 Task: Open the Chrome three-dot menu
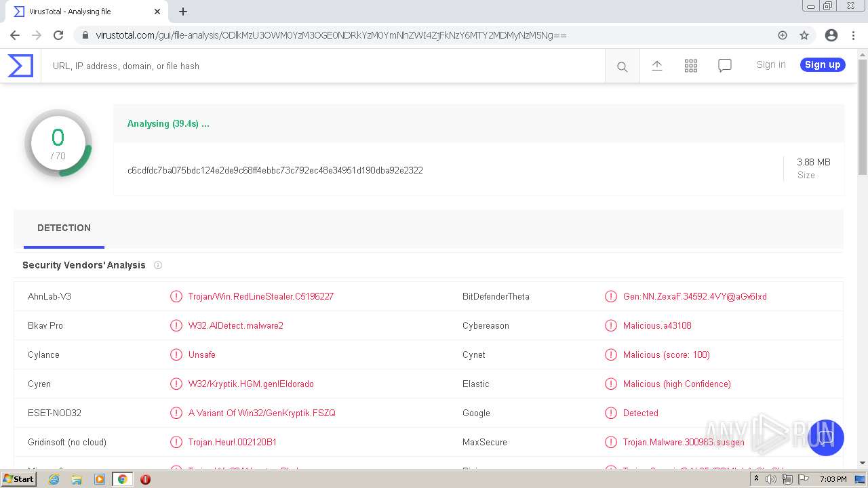(x=853, y=35)
